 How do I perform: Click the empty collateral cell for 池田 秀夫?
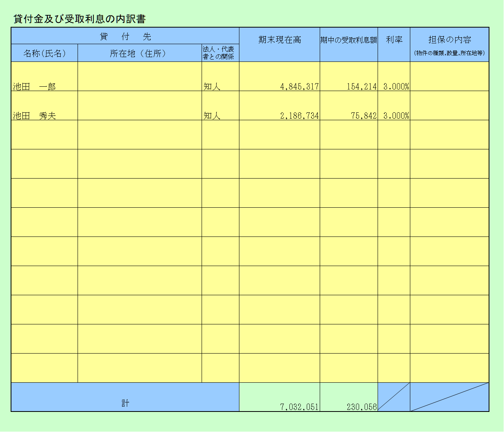point(449,106)
